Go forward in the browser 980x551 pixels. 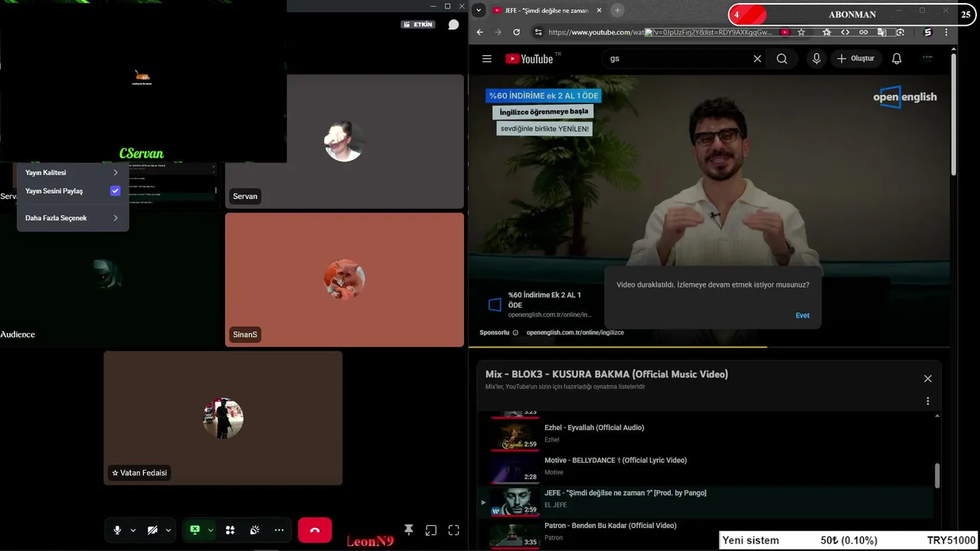pyautogui.click(x=498, y=32)
